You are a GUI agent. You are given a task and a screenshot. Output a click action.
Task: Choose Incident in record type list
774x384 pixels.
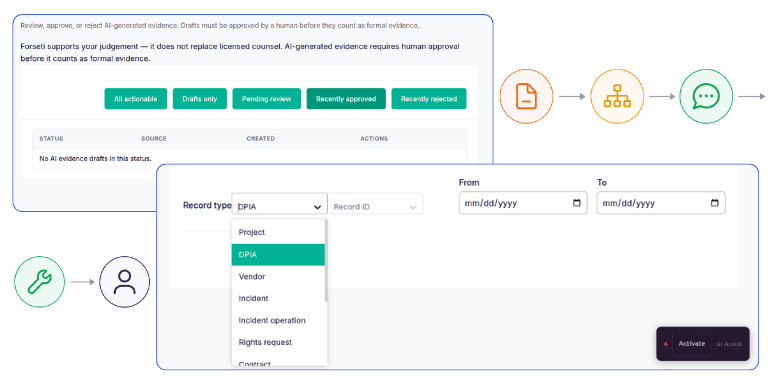pos(278,298)
